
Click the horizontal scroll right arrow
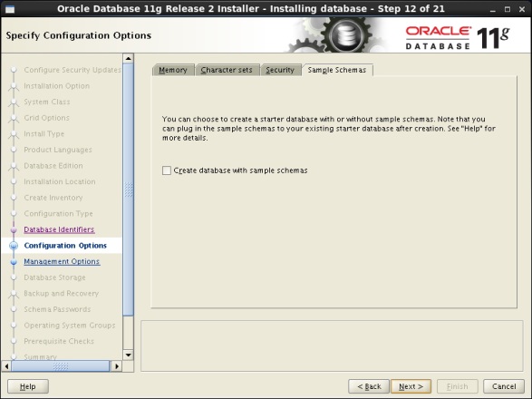tap(117, 366)
